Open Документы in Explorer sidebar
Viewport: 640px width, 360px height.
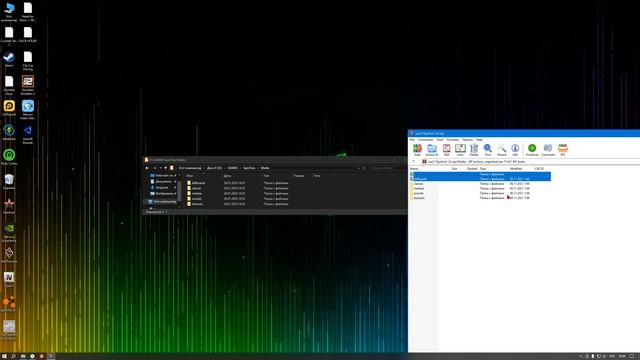(163, 181)
